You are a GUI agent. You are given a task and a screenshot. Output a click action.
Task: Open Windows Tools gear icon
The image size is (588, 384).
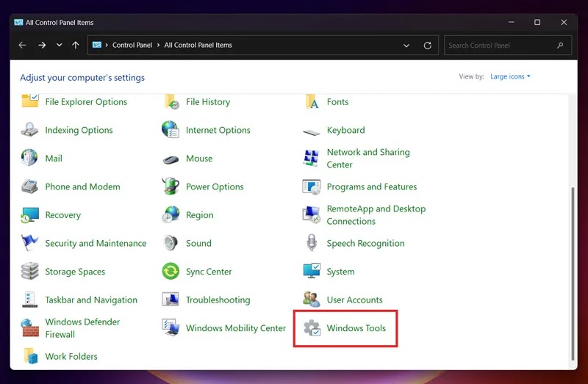point(312,327)
